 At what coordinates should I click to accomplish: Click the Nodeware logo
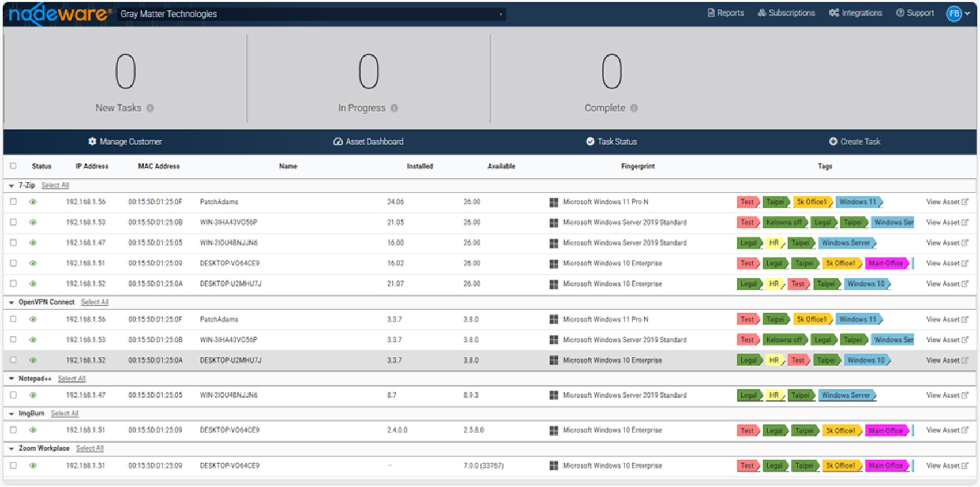[59, 14]
